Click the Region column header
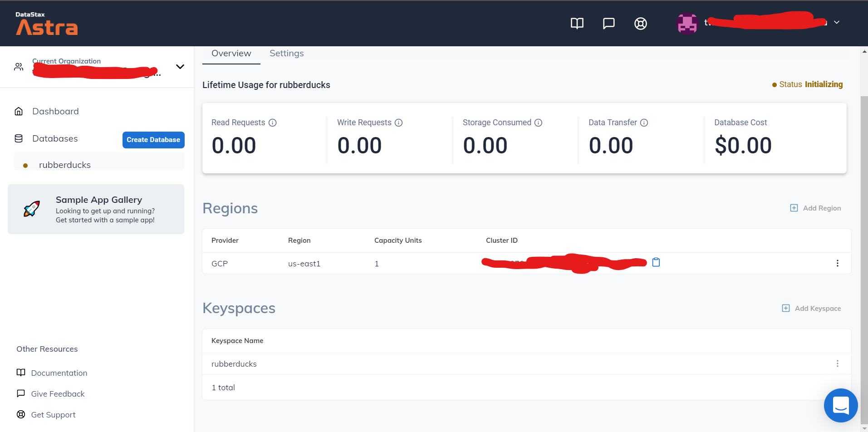This screenshot has width=868, height=432. pos(299,241)
